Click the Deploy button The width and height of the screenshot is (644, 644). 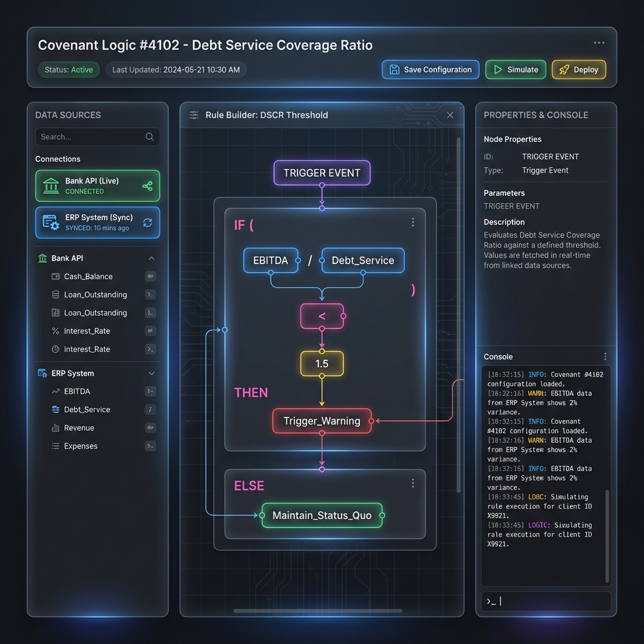pos(579,69)
